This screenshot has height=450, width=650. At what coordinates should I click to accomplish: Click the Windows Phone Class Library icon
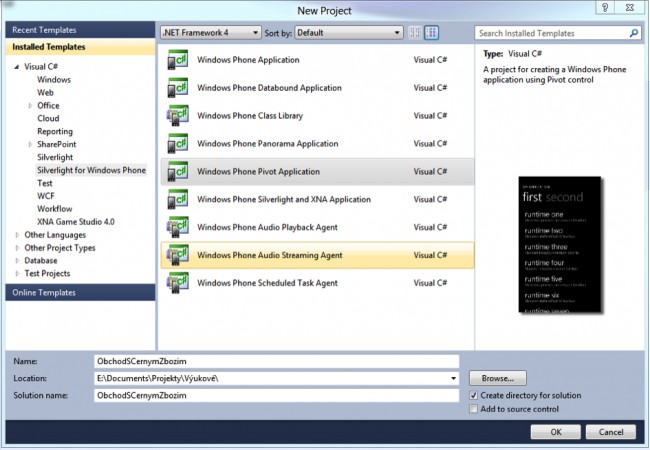(178, 116)
